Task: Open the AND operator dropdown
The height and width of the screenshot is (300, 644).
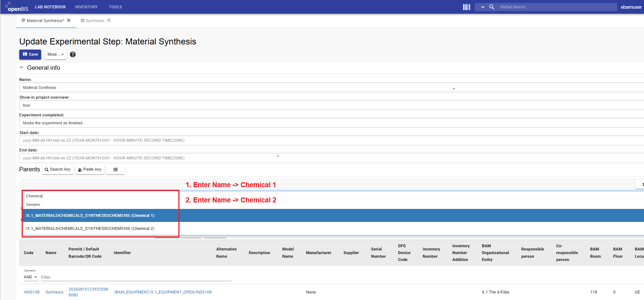Action: click(x=31, y=277)
